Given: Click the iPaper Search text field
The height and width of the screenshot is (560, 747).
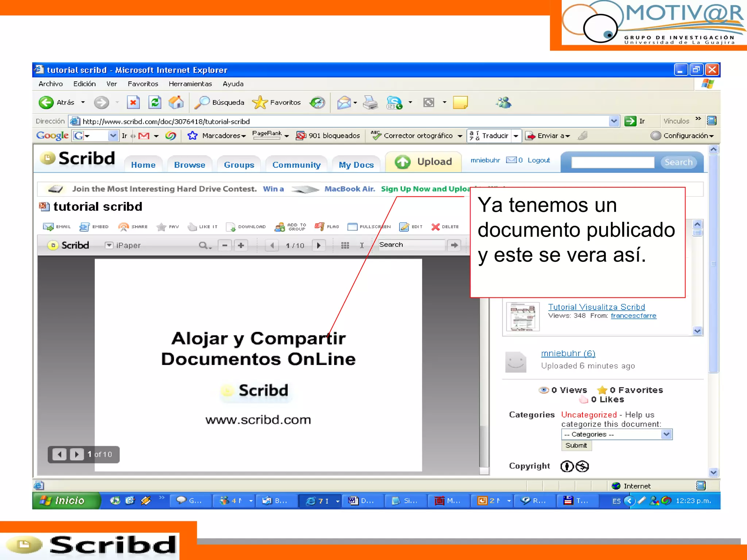Looking at the screenshot, I should (x=411, y=245).
